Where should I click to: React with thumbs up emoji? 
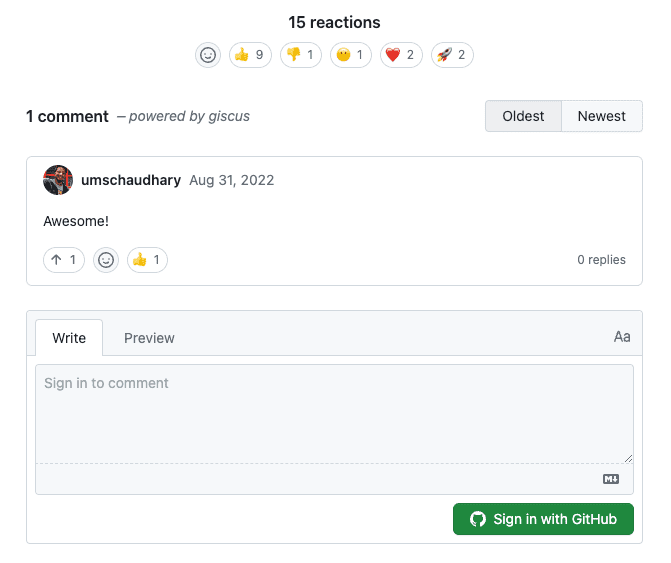point(250,55)
